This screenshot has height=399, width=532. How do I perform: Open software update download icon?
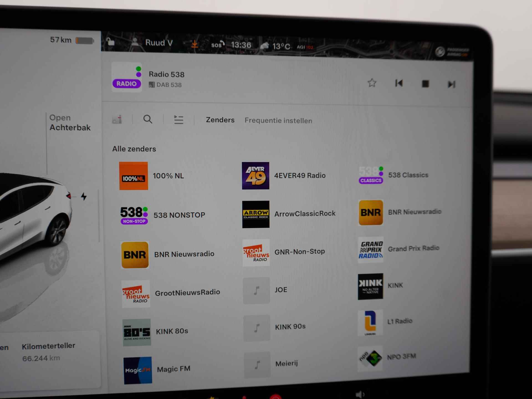click(195, 44)
